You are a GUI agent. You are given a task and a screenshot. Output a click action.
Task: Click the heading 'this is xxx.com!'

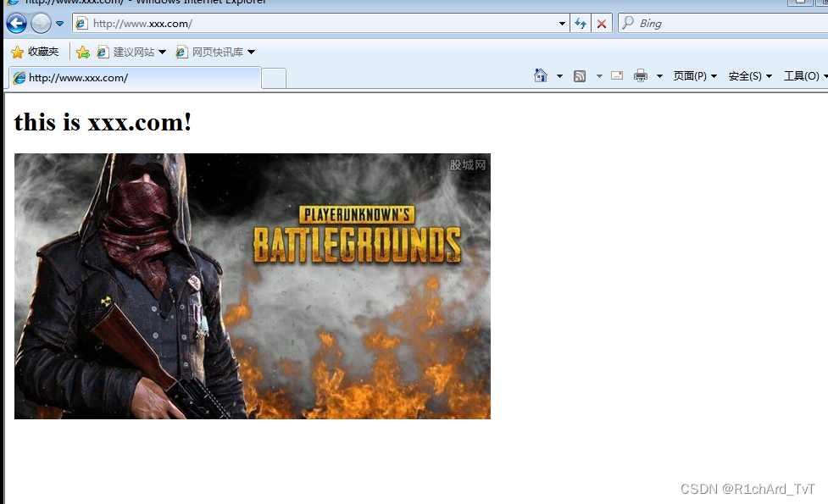[103, 123]
